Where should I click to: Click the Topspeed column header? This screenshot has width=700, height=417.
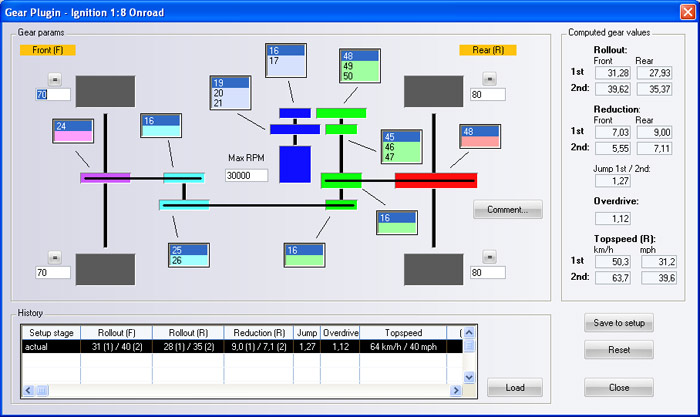point(403,333)
